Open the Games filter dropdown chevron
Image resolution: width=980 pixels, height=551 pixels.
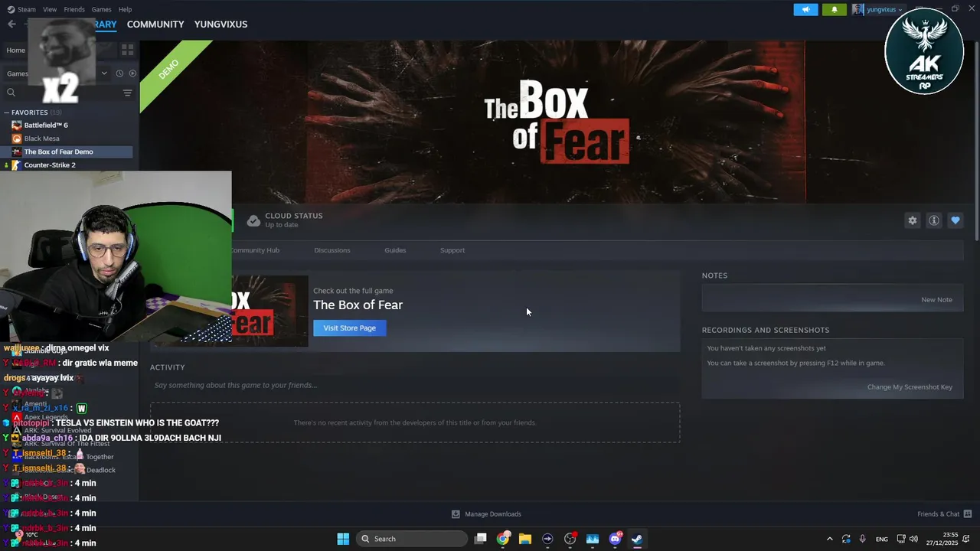coord(104,73)
